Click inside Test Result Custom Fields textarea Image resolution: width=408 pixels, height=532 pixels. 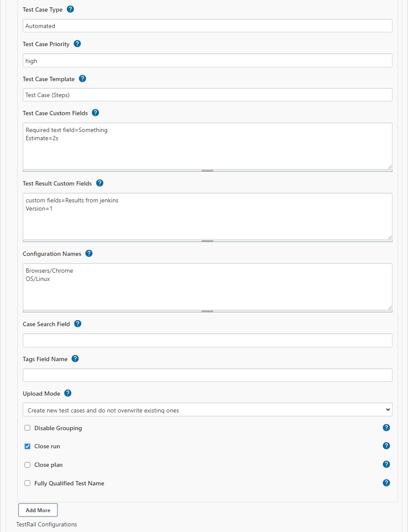click(208, 216)
